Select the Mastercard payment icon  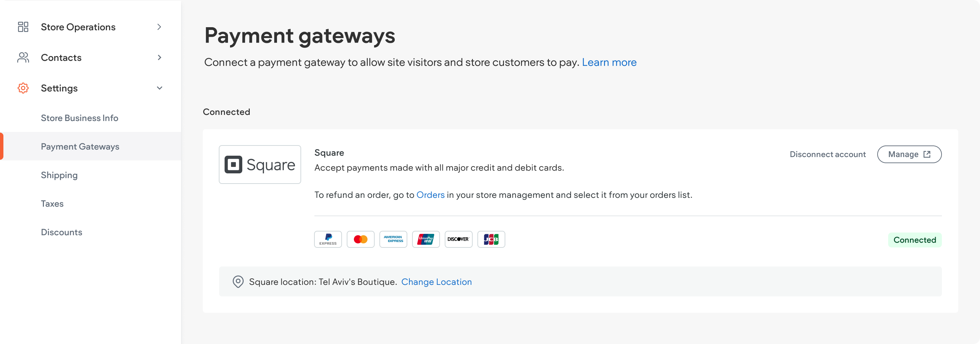pyautogui.click(x=360, y=239)
